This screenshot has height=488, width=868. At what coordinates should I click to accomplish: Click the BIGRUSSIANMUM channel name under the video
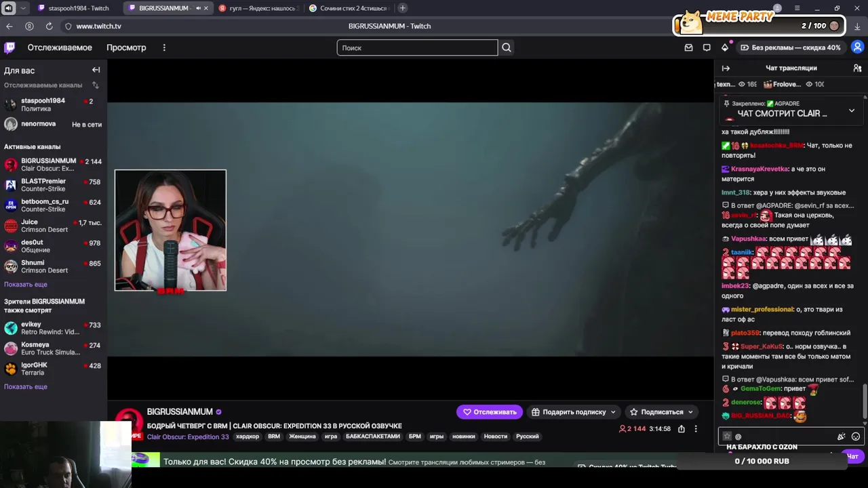180,411
